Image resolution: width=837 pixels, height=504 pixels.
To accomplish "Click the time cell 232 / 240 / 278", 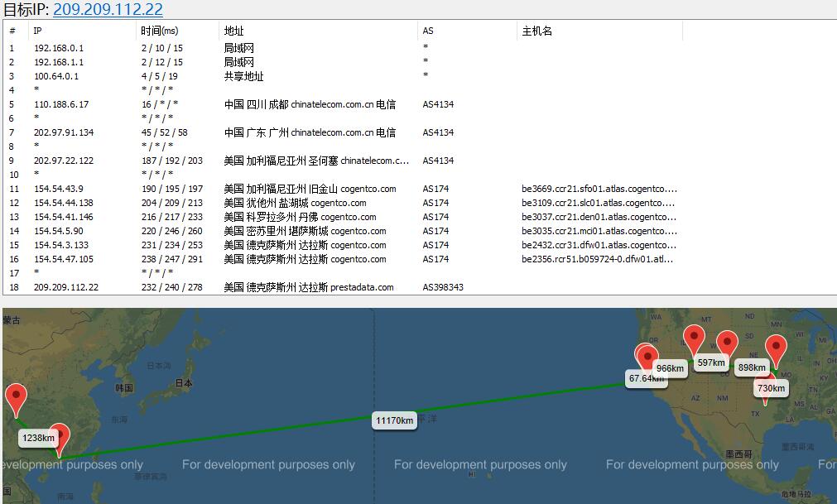I will coord(172,287).
